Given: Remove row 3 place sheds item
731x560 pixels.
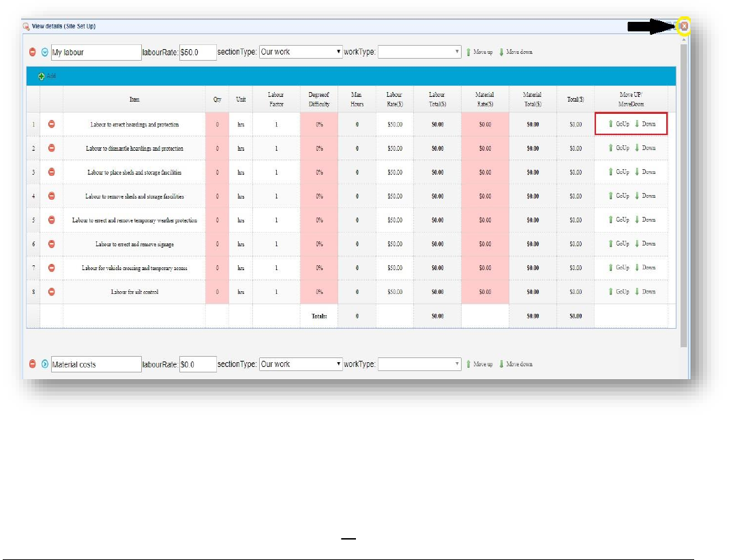Looking at the screenshot, I should point(52,172).
